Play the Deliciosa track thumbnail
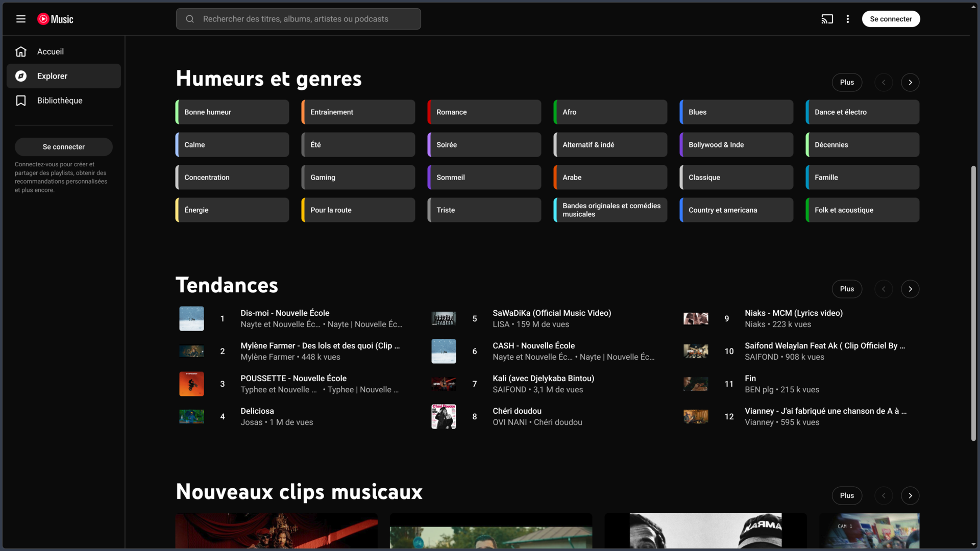This screenshot has width=980, height=551. click(x=191, y=417)
